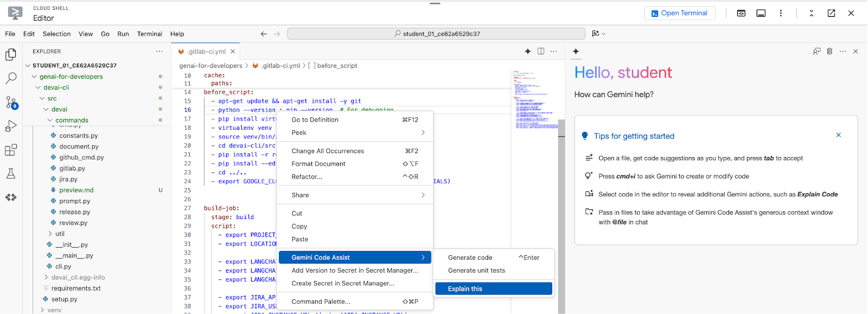Open the Search view in activity bar
Screen dimensions: 868x314
(11, 79)
